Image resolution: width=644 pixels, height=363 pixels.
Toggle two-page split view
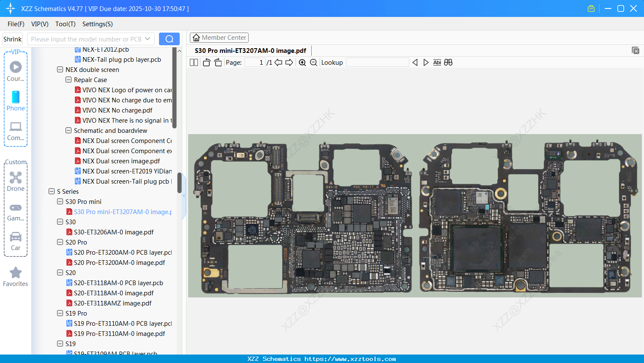coord(194,63)
